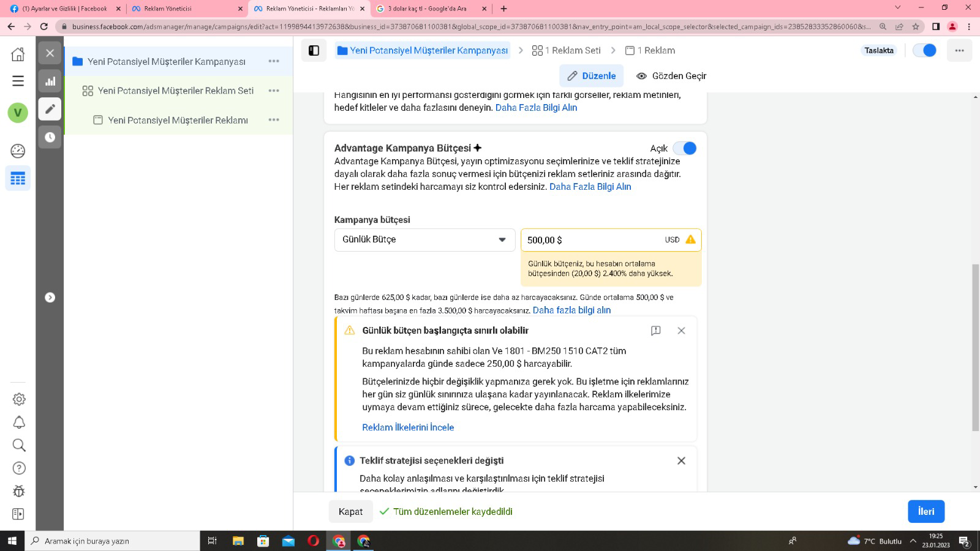Open the Meta Business home icon
Image resolution: width=980 pixels, height=551 pixels.
18,54
